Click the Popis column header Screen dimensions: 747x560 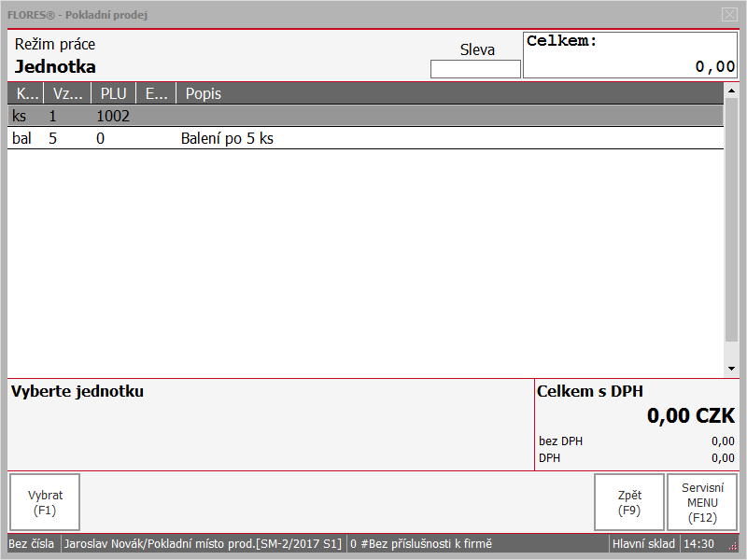(x=450, y=93)
